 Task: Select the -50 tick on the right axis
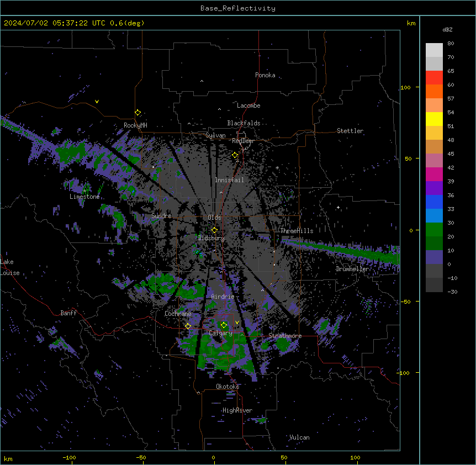[405, 302]
